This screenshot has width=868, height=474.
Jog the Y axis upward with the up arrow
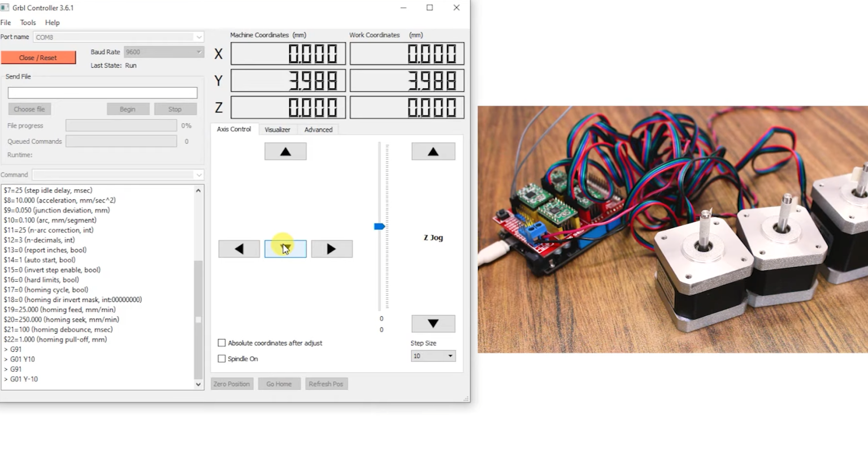click(285, 151)
